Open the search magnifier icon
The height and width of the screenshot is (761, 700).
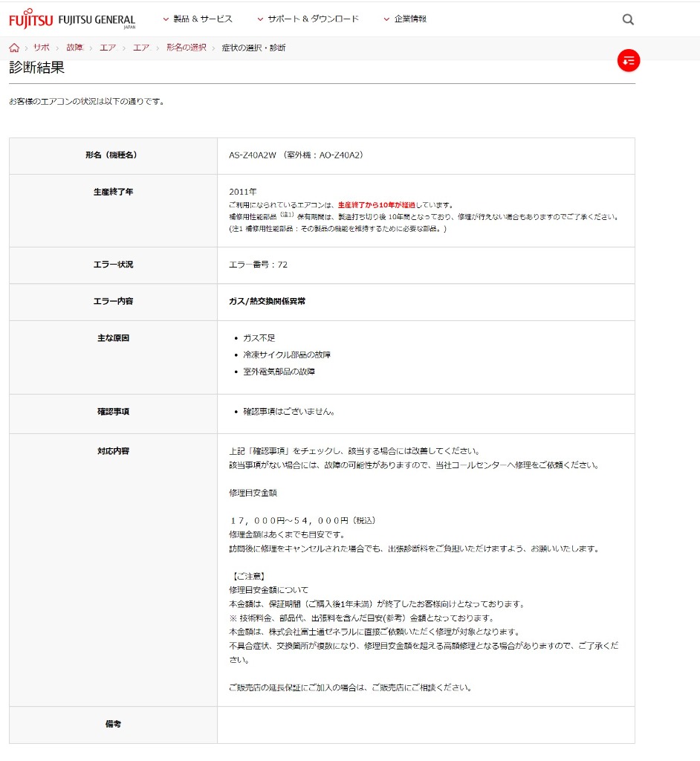(x=628, y=19)
